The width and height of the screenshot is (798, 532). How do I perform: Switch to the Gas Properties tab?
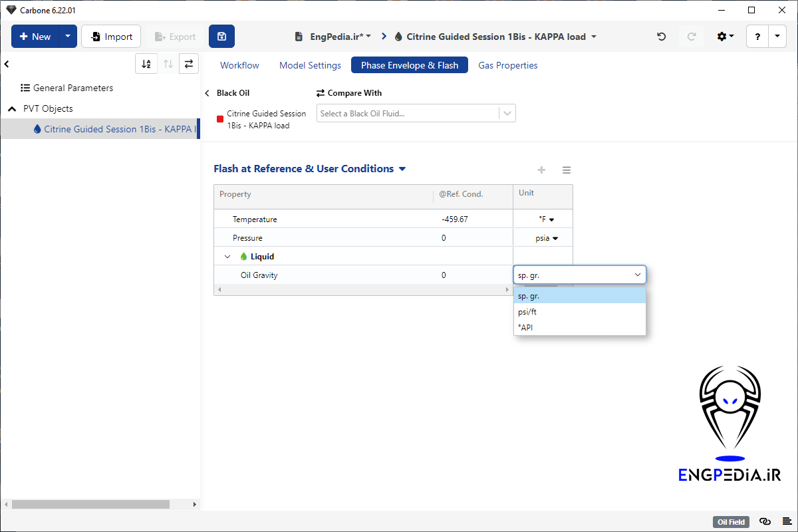pos(507,65)
